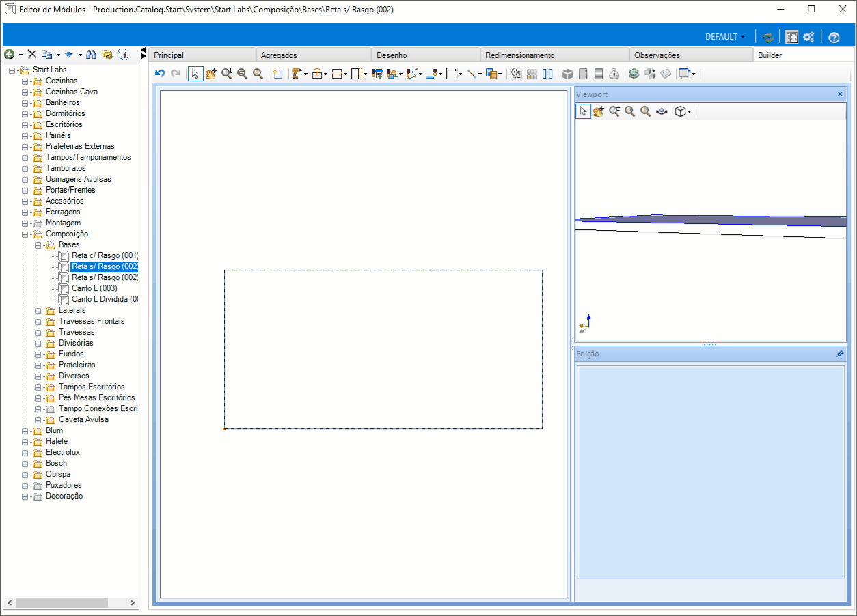This screenshot has height=616, width=857.
Task: Select the Gaveta Avulsa folder
Action: (x=83, y=419)
